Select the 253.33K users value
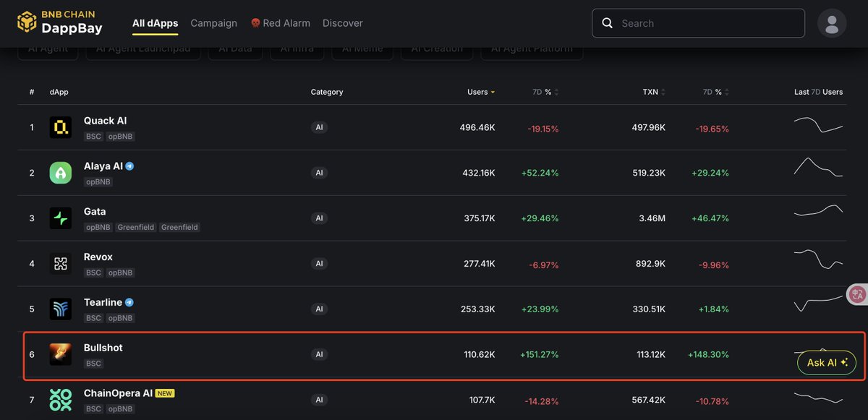 (x=478, y=309)
